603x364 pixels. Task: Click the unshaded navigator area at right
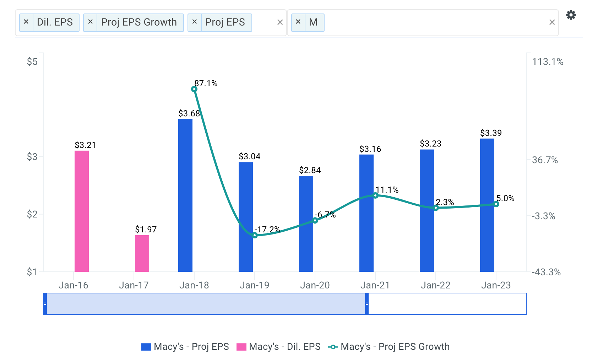(x=447, y=304)
